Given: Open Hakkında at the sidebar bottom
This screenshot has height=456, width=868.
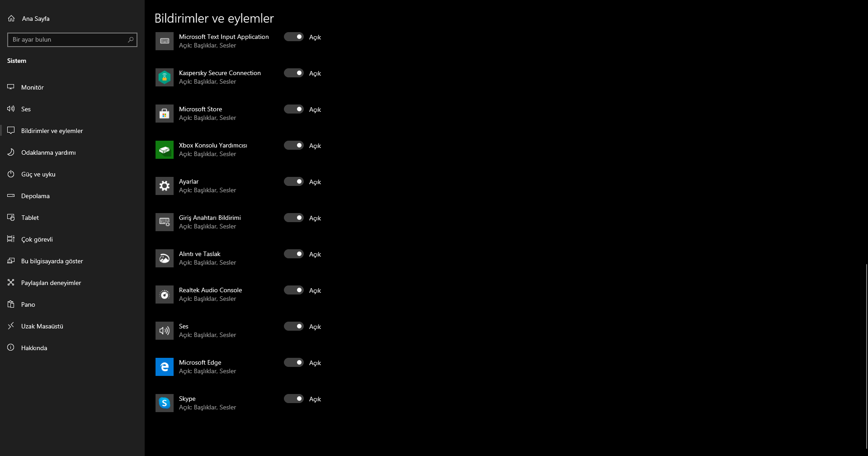Looking at the screenshot, I should (34, 348).
